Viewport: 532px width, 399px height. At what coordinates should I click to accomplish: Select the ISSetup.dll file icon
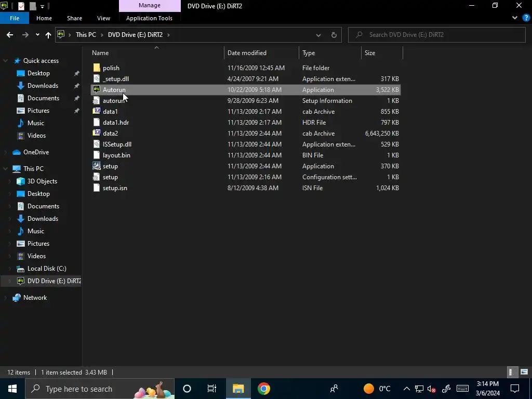(97, 144)
